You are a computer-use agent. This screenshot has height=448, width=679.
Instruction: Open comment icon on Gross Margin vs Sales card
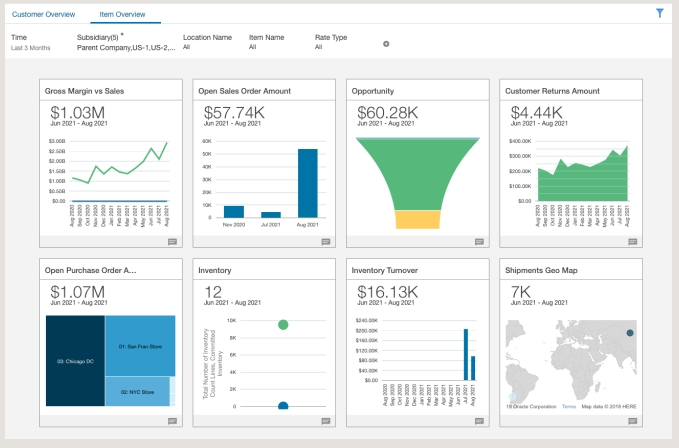(172, 242)
